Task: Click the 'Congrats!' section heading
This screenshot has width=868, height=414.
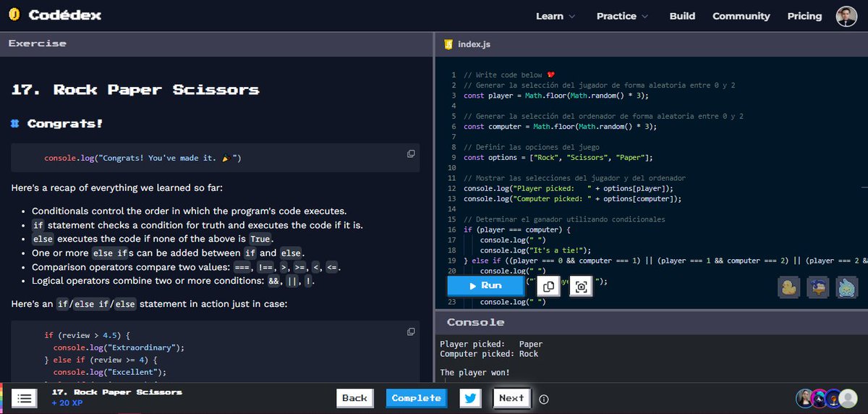Action: click(64, 124)
